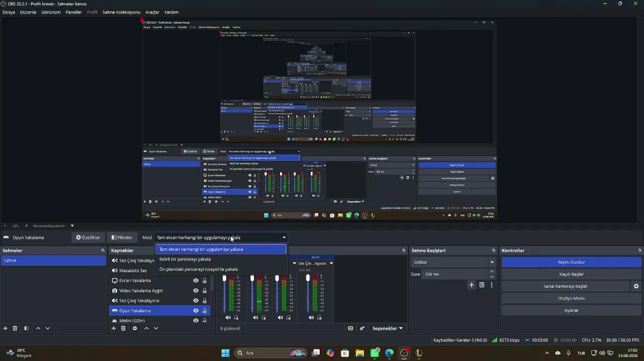This screenshot has height=361, width=644.
Task: Toggle lock on Ses Çıkış Yakalayıcısı source
Action: pyautogui.click(x=204, y=301)
